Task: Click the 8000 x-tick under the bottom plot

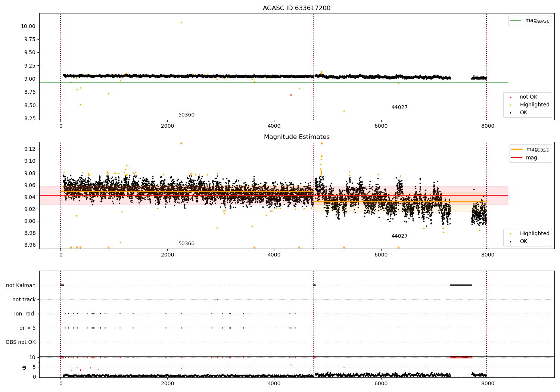Action: point(488,383)
